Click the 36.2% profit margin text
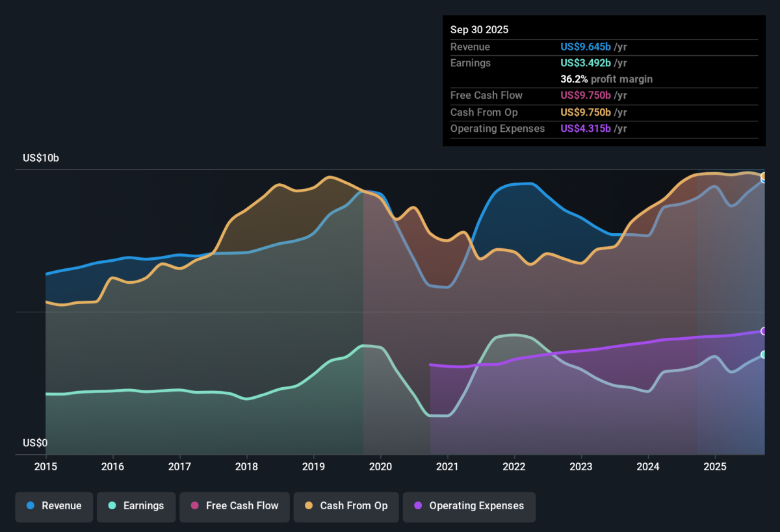Screen dimensions: 780x532 (x=606, y=79)
